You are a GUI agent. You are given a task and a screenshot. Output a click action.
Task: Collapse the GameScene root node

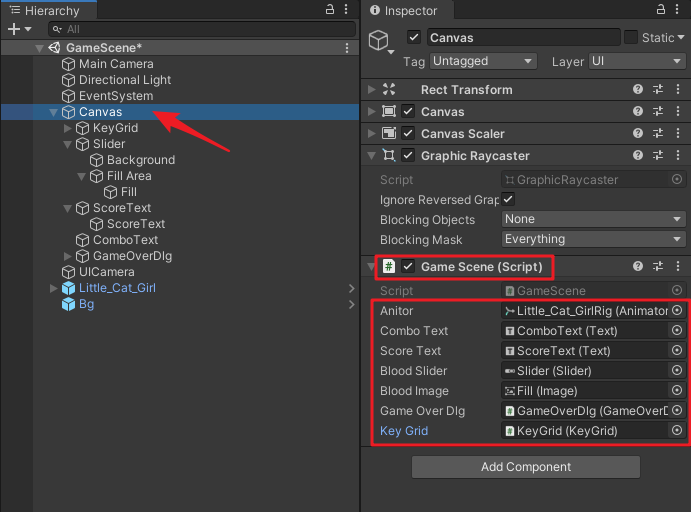tap(39, 48)
